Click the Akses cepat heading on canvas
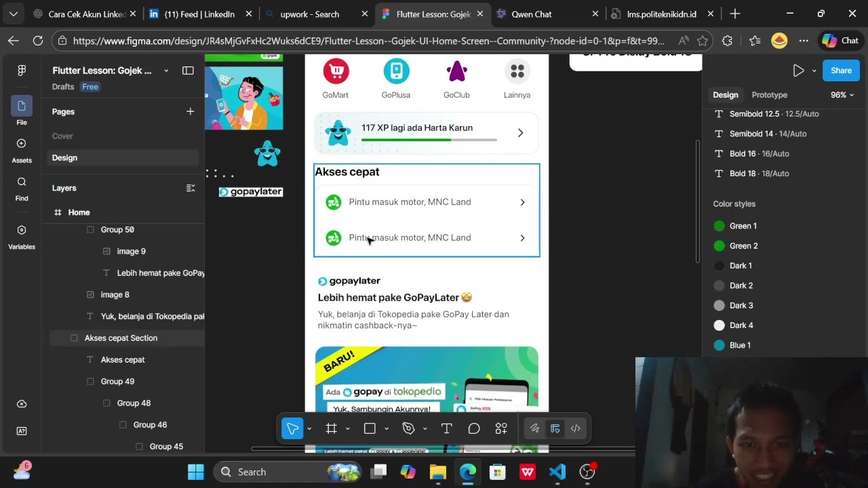The image size is (868, 488). [347, 172]
